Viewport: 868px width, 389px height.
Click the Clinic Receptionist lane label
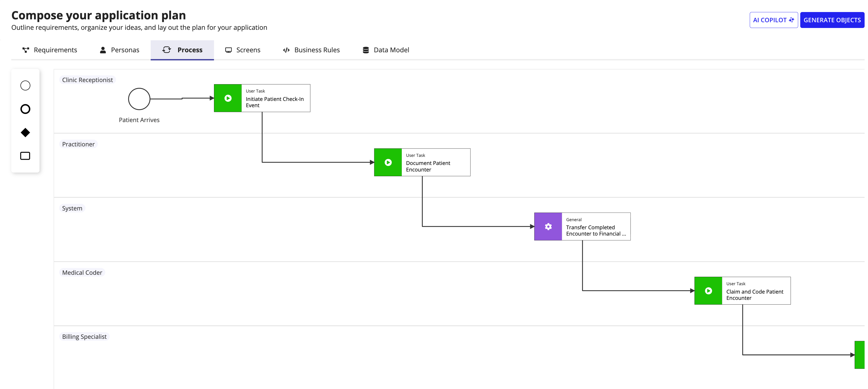click(x=87, y=80)
